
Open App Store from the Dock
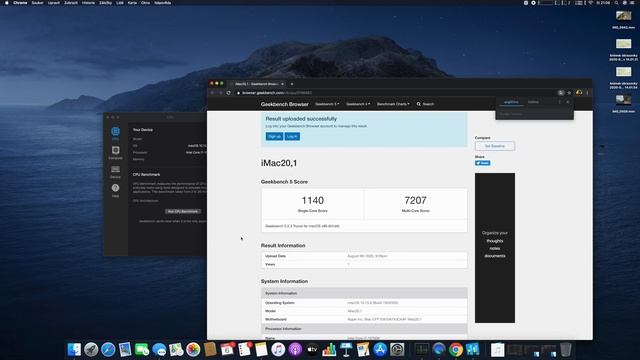click(x=380, y=350)
